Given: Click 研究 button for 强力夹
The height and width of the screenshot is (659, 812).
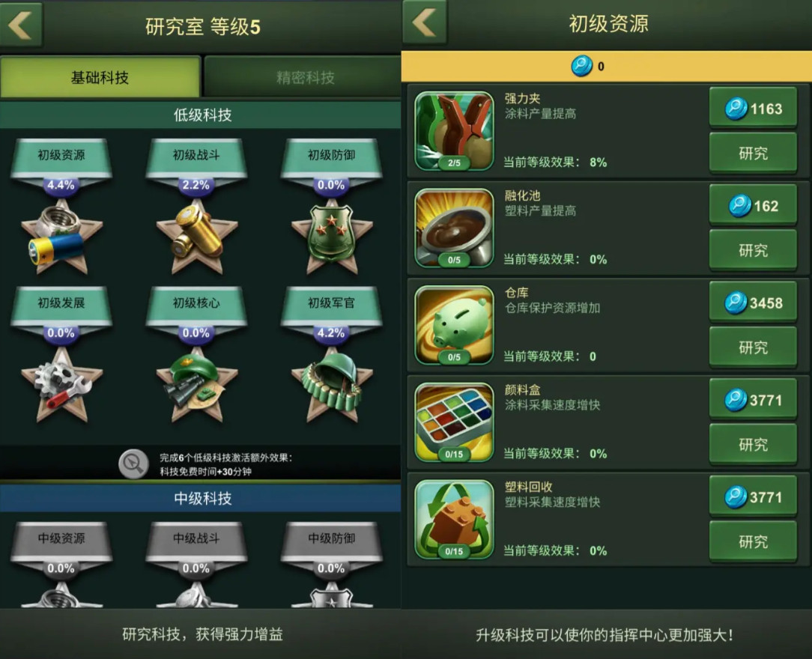Looking at the screenshot, I should [753, 154].
